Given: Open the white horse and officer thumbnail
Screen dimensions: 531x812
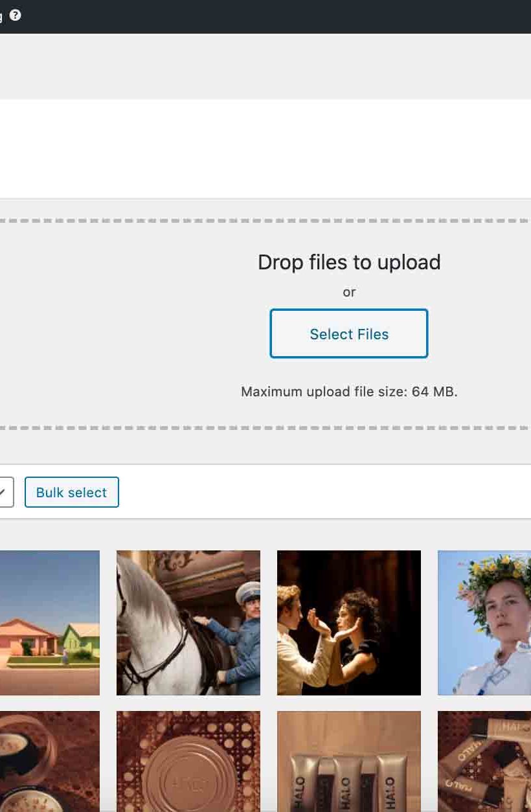Looking at the screenshot, I should (188, 623).
